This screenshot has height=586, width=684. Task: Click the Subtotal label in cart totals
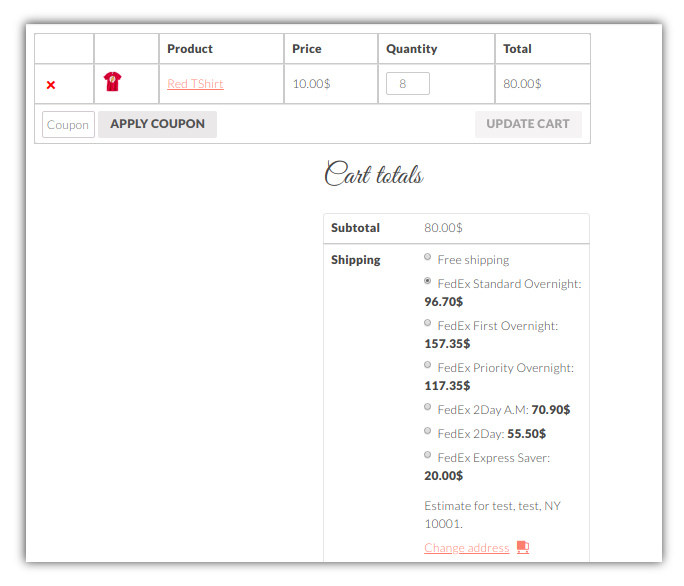point(355,228)
